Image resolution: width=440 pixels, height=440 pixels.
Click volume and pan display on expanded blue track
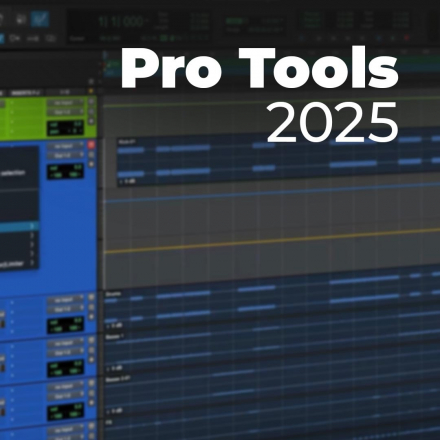coord(65,171)
